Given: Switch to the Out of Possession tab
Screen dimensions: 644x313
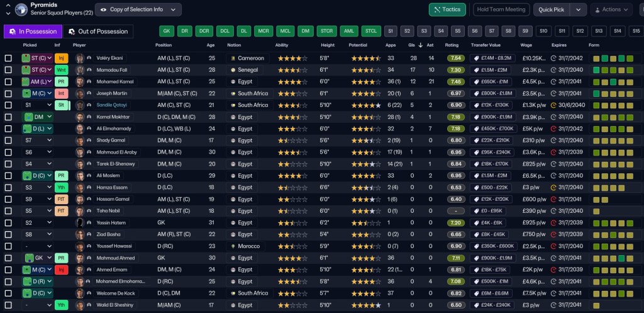Looking at the screenshot, I should point(98,31).
